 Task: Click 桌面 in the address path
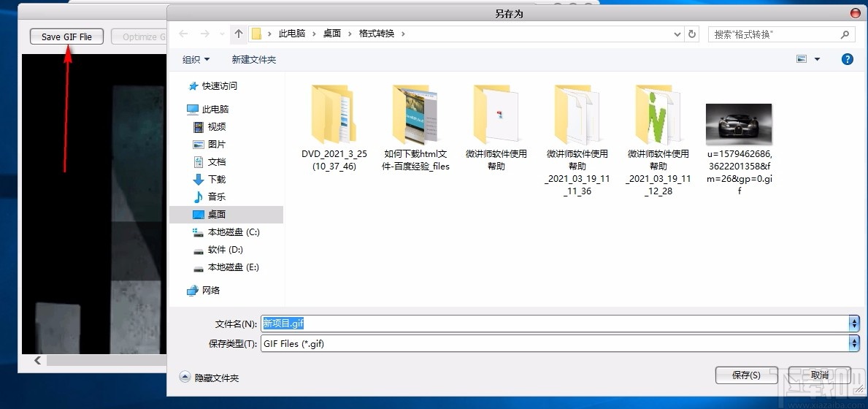tap(332, 34)
